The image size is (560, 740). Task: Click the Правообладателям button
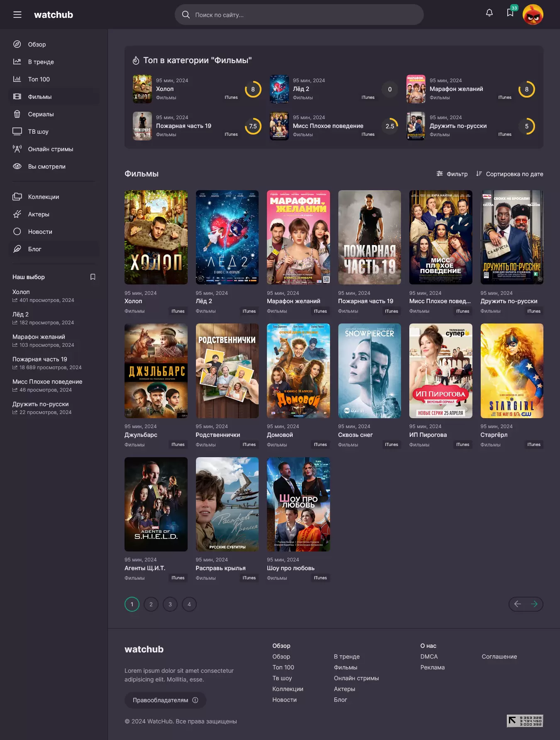coord(165,700)
